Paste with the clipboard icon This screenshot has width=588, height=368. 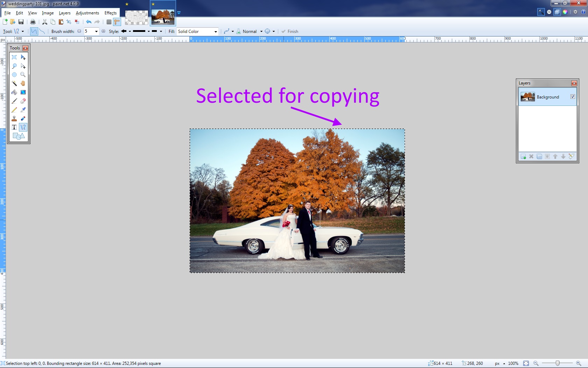61,22
